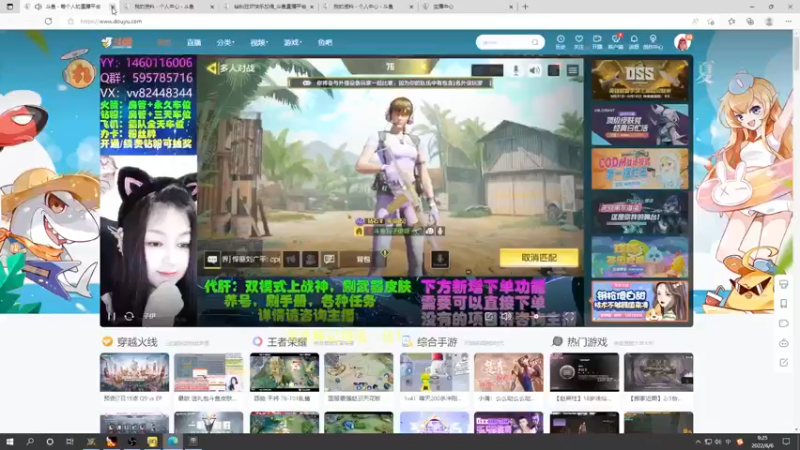800x450 pixels.
Task: Open the 关注 followed channels heart icon
Action: click(579, 42)
